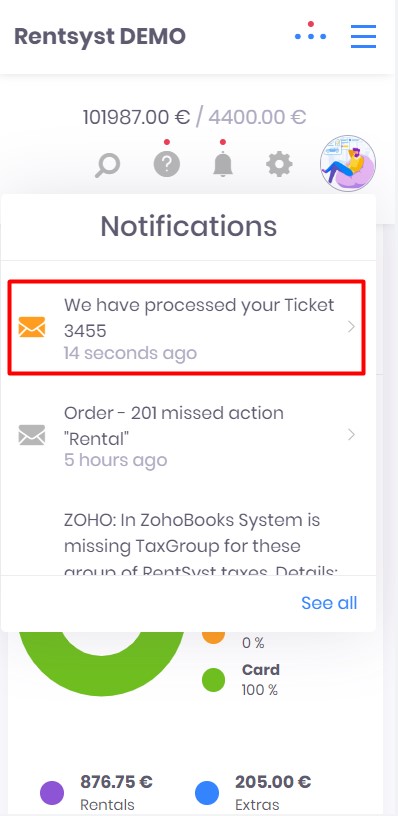Click the See all link

pyautogui.click(x=329, y=603)
